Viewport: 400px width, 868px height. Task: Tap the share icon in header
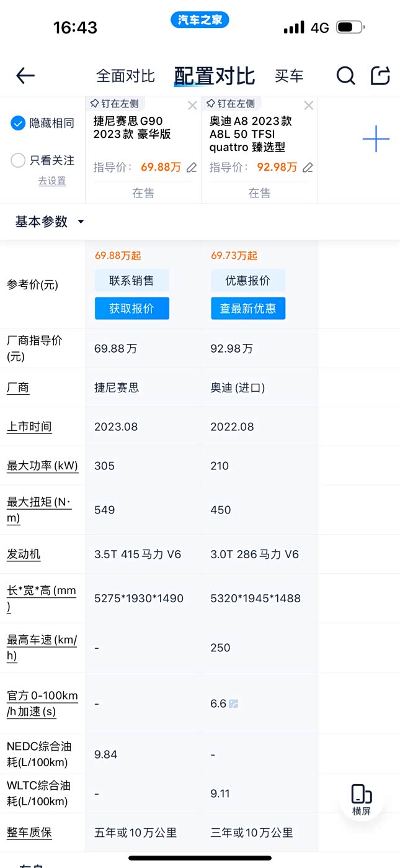(380, 76)
